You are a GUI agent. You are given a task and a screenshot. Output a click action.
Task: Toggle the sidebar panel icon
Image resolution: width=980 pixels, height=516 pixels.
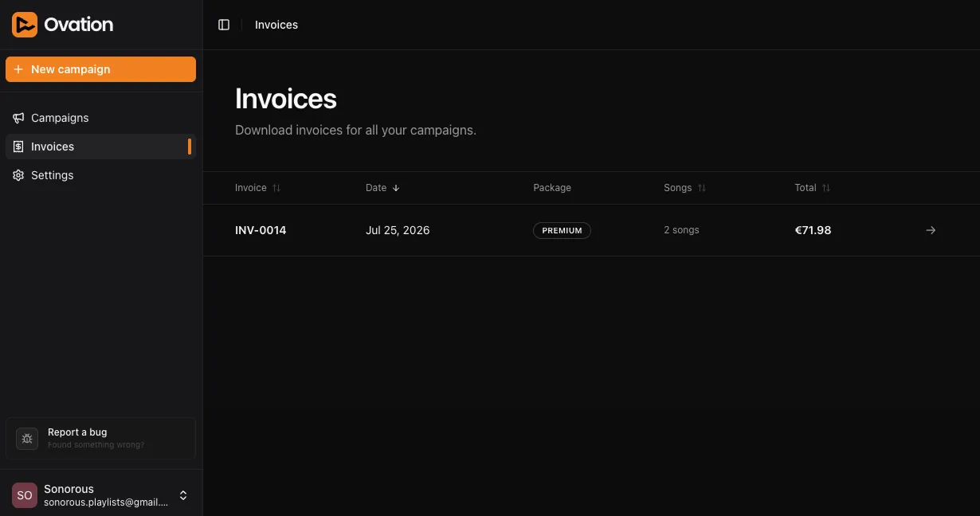(224, 25)
